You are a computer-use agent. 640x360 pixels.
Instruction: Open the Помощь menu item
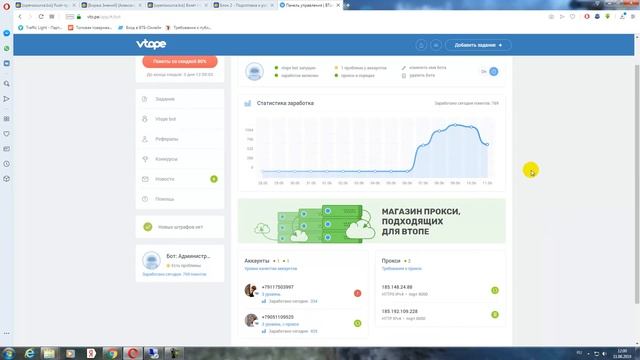[180, 199]
